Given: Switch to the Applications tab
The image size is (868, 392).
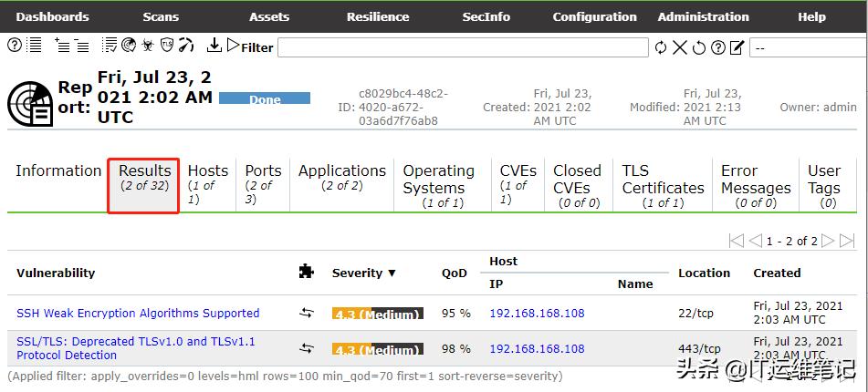Looking at the screenshot, I should [342, 185].
